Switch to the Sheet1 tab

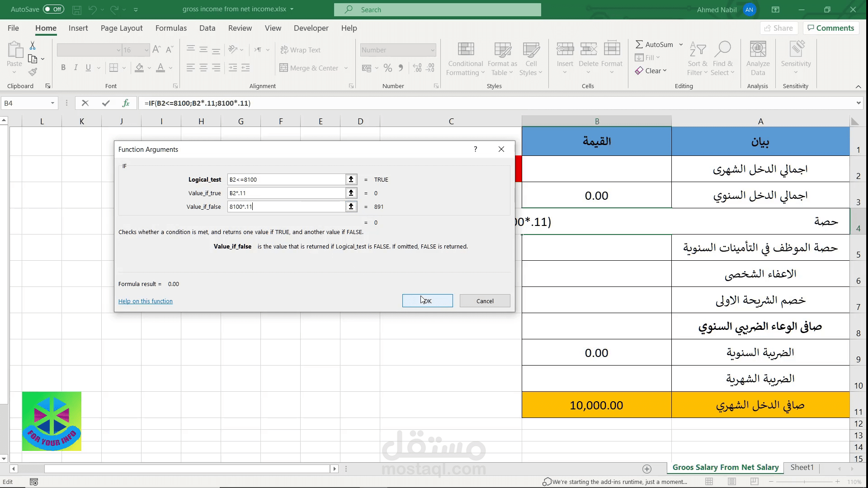[x=802, y=467]
